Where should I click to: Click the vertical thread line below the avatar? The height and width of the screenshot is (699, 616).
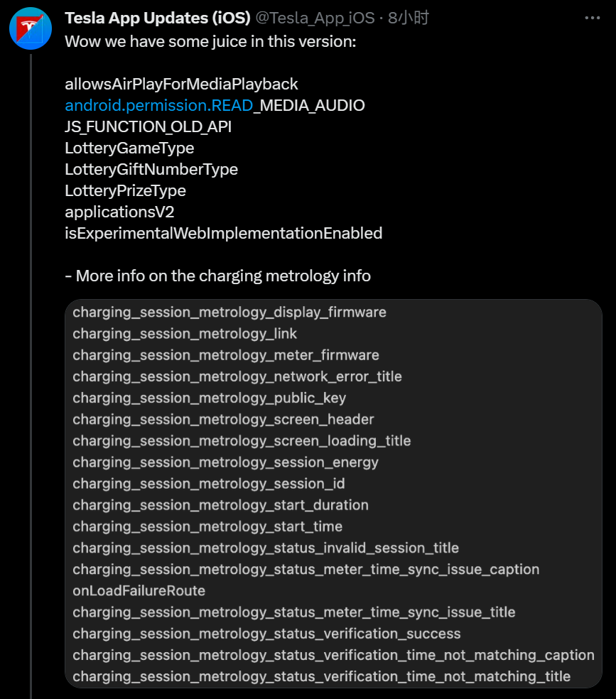(31, 355)
